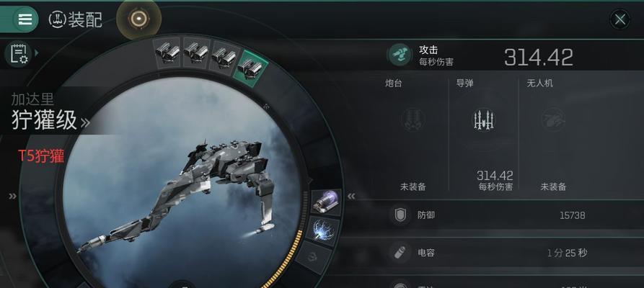Collapse the stats panel double arrow
Screen dimensions: 644x288
(x=351, y=196)
